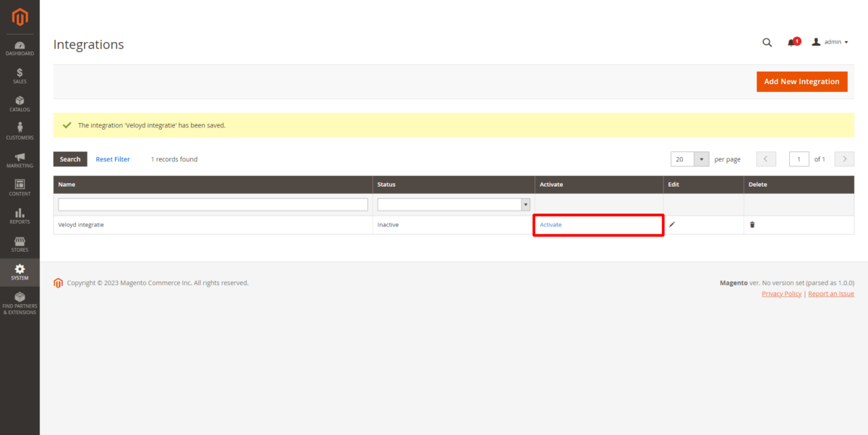
Task: Click the pencil edit icon for Veloyd integratie
Action: [672, 224]
